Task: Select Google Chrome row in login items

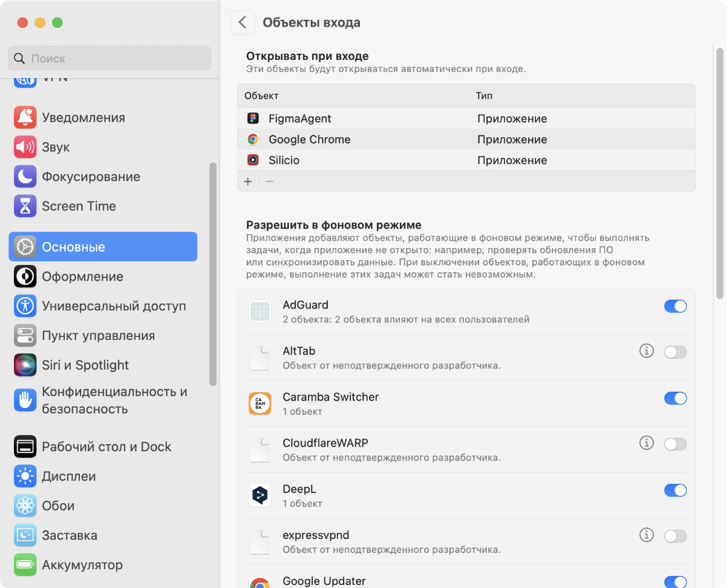Action: (x=310, y=140)
